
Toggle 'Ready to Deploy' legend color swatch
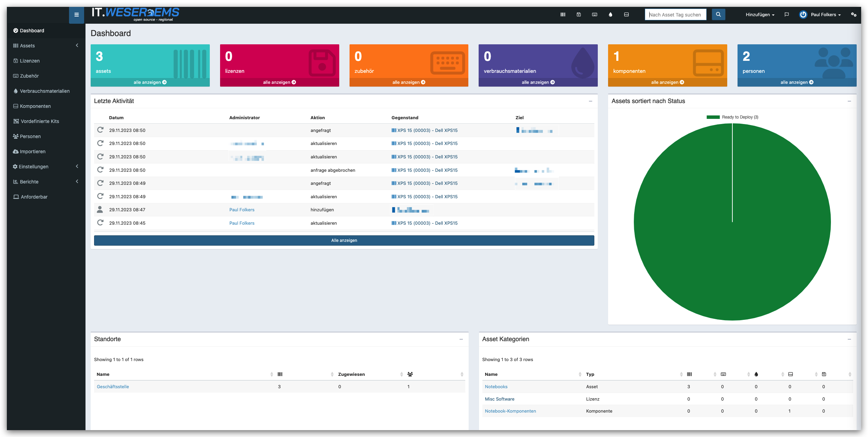713,117
